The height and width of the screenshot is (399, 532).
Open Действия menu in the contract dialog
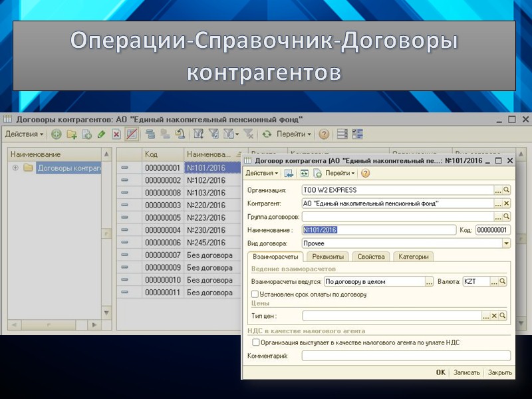(x=261, y=174)
